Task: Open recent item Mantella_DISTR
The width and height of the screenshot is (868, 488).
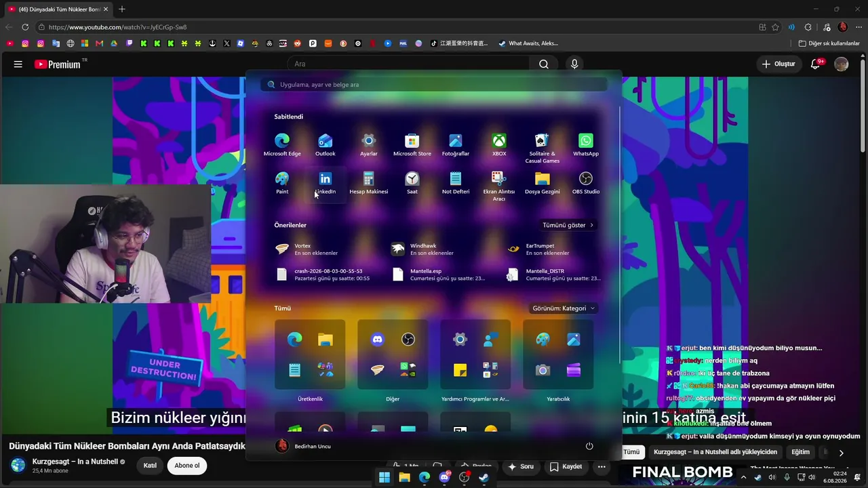Action: 553,274
